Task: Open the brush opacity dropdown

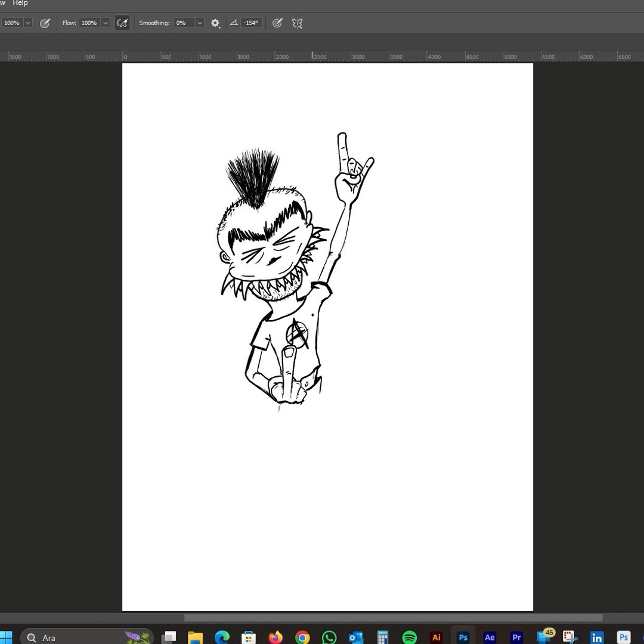Action: coord(27,23)
